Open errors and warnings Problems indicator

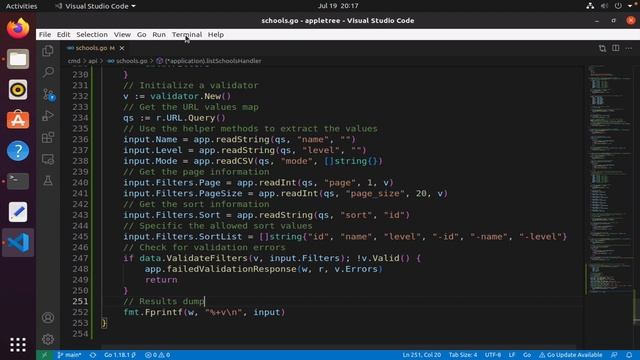pos(157,355)
